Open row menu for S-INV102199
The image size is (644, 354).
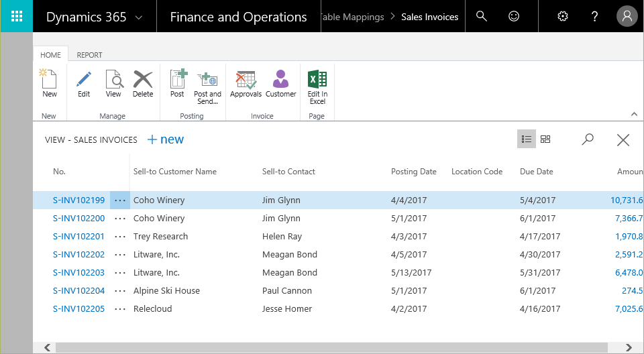120,200
